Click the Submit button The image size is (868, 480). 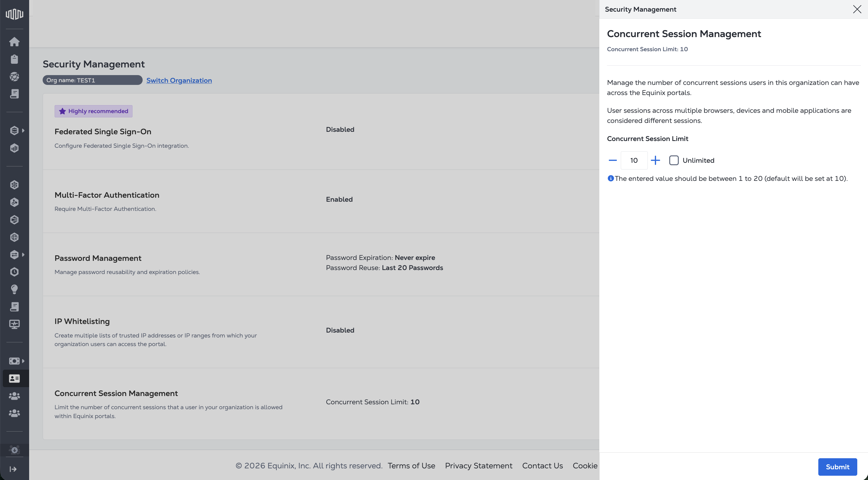[x=837, y=467]
